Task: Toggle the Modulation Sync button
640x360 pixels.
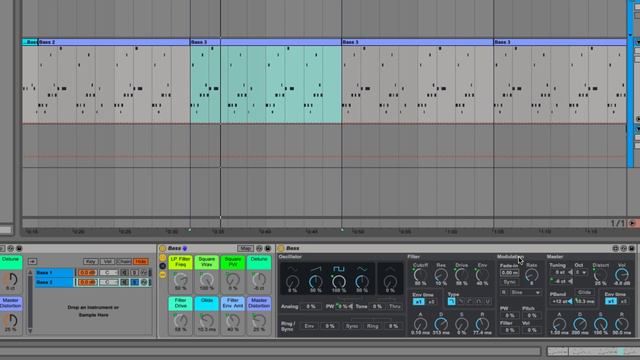Action: tap(509, 282)
